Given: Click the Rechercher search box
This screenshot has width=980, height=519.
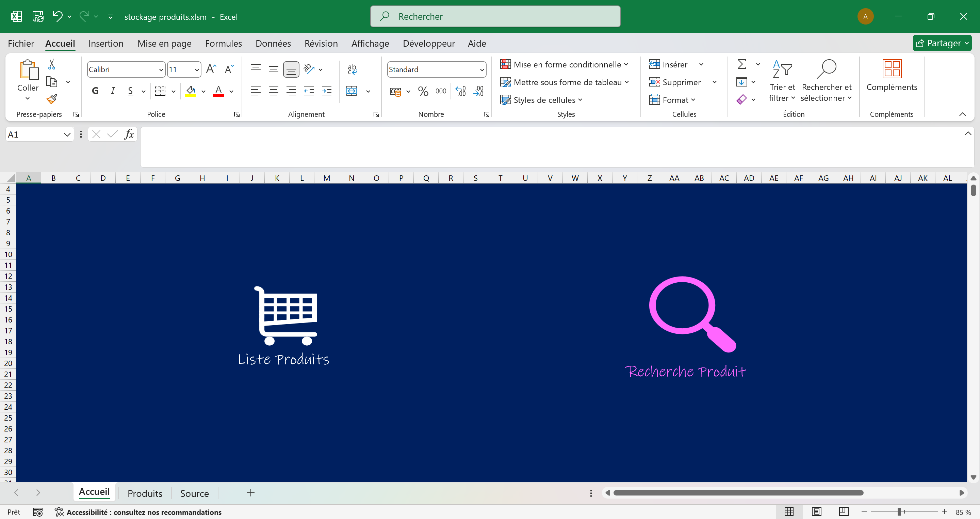Looking at the screenshot, I should point(495,16).
